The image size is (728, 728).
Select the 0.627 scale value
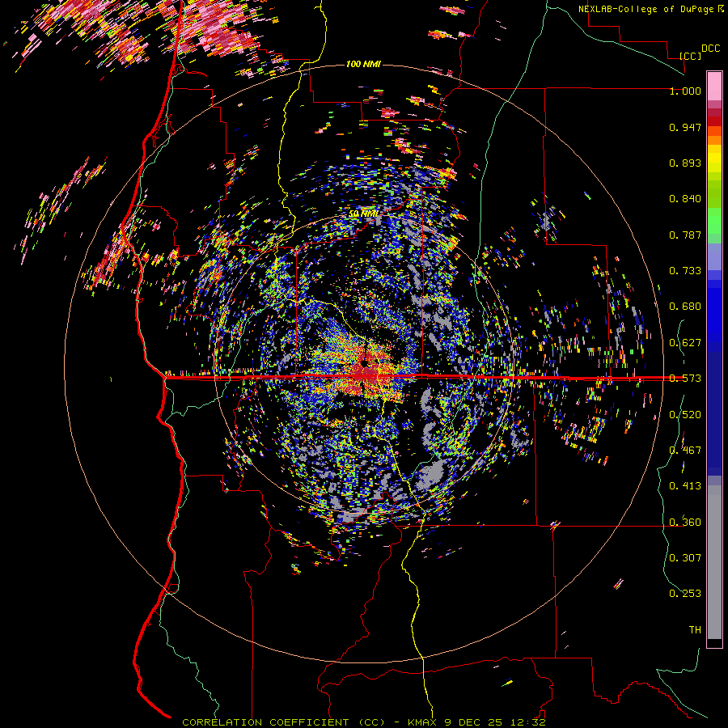[x=685, y=343]
